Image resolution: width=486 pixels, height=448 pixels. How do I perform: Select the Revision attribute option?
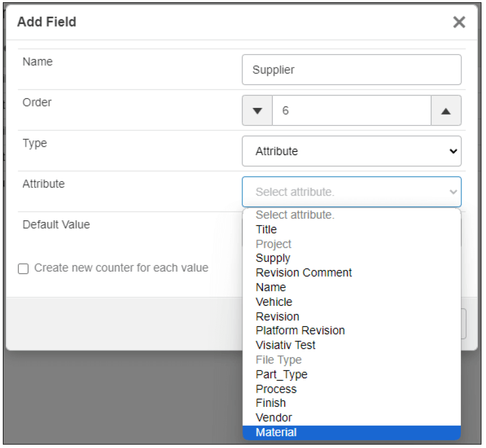(278, 317)
